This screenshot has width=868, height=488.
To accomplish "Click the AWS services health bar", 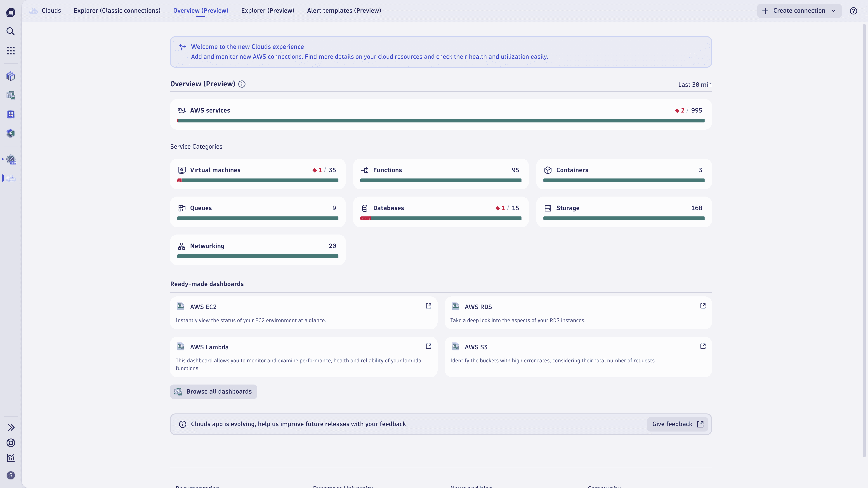I will pos(441,121).
